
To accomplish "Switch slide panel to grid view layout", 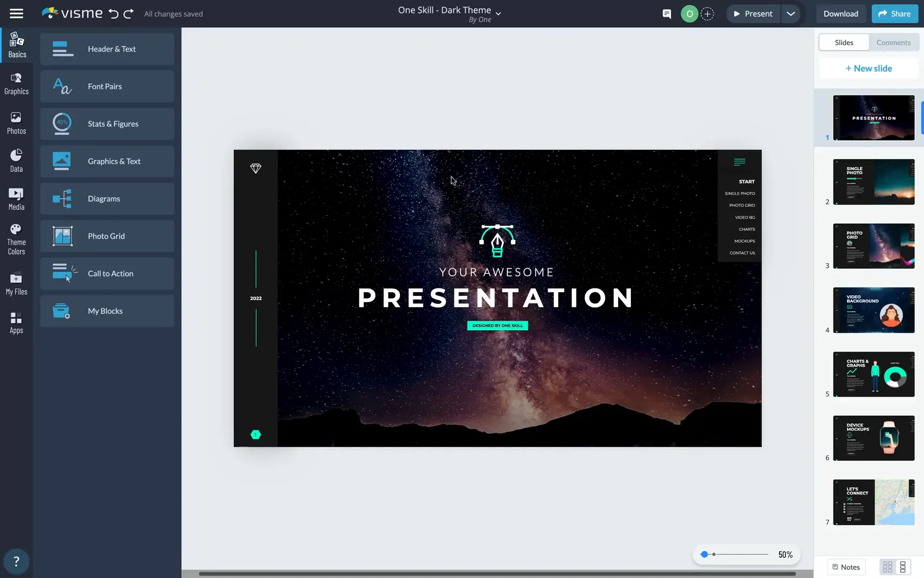I will pos(888,566).
